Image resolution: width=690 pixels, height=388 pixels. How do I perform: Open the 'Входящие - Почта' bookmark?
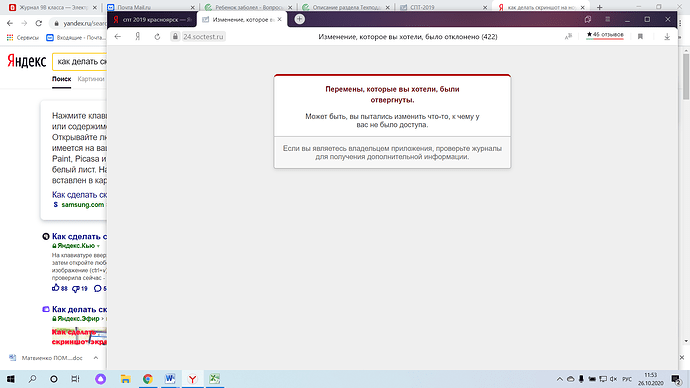76,38
